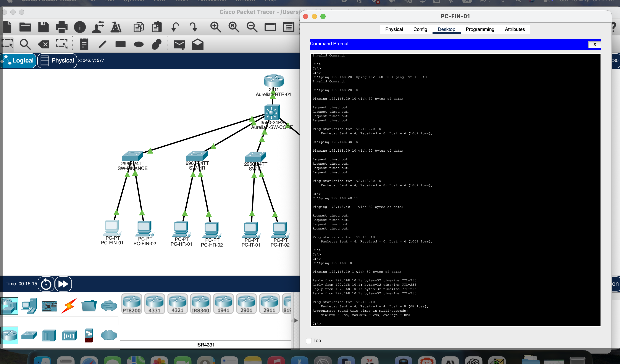620x364 pixels.
Task: Add a Simple PDU with closed envelope icon
Action: [x=179, y=45]
